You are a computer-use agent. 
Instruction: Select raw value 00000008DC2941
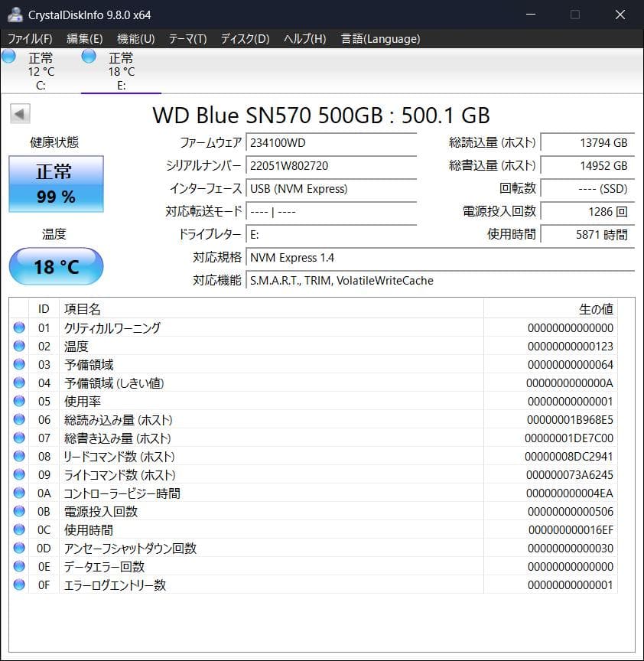[x=569, y=457]
